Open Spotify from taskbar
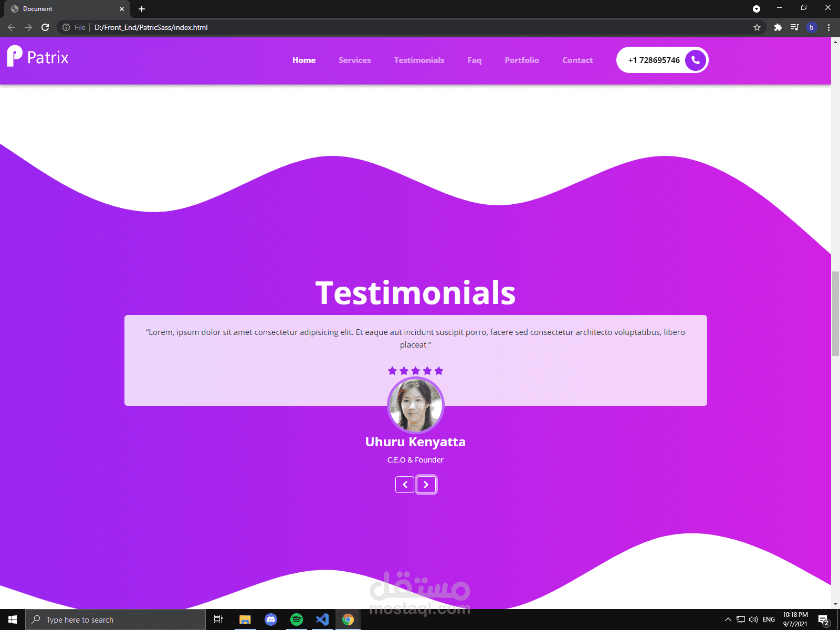 [297, 619]
